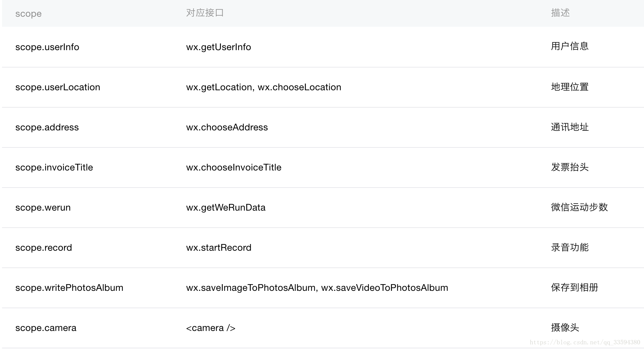644x349 pixels.
Task: Click the 描述 column header
Action: tap(560, 13)
